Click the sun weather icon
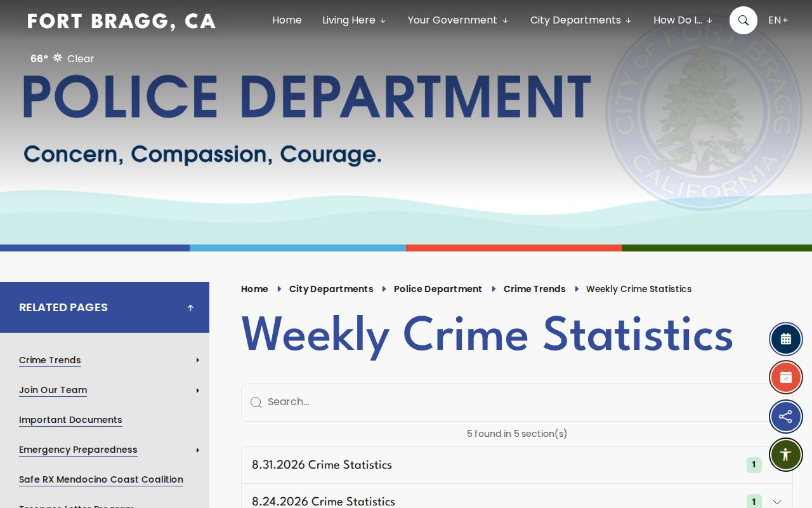 pyautogui.click(x=58, y=58)
